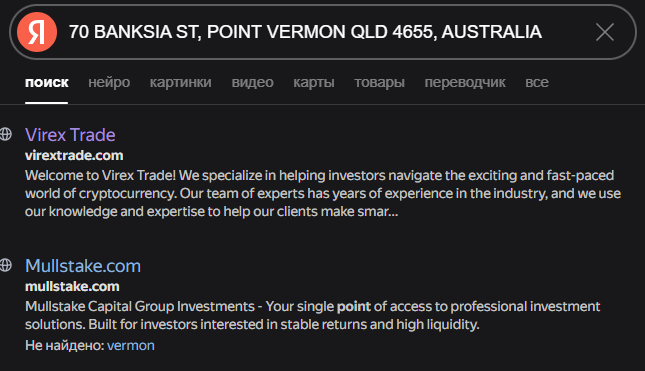The image size is (645, 371).
Task: Click the Yandex logo icon
Action: coord(37,32)
